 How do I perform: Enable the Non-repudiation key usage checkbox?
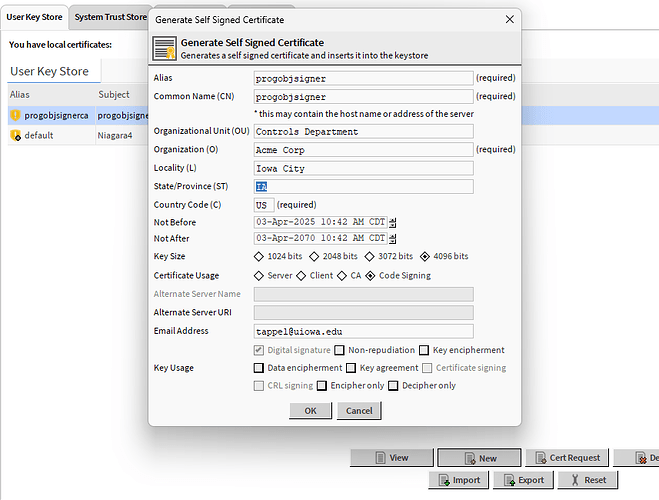pyautogui.click(x=341, y=350)
